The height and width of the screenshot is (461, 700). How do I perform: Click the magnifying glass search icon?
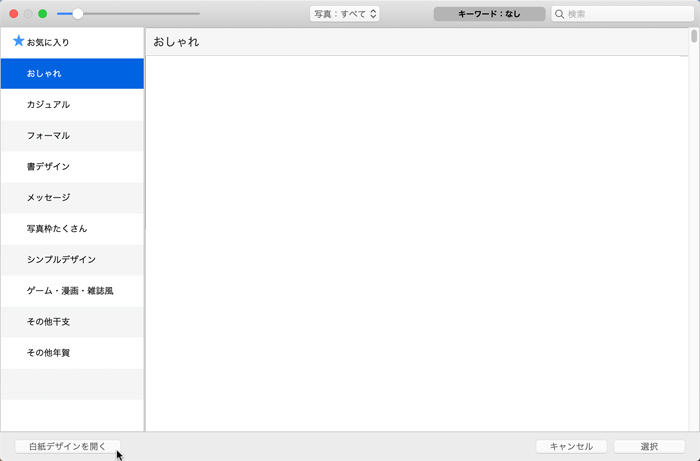pyautogui.click(x=560, y=14)
